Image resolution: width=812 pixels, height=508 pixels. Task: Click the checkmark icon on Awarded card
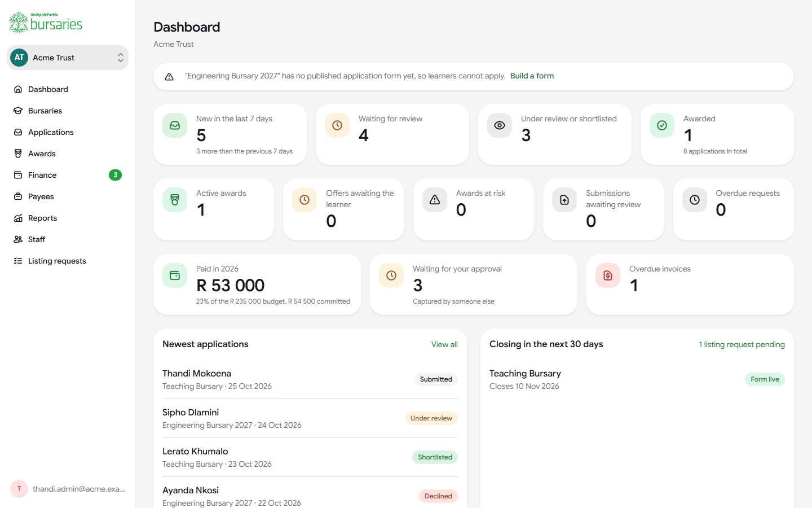[x=662, y=125]
